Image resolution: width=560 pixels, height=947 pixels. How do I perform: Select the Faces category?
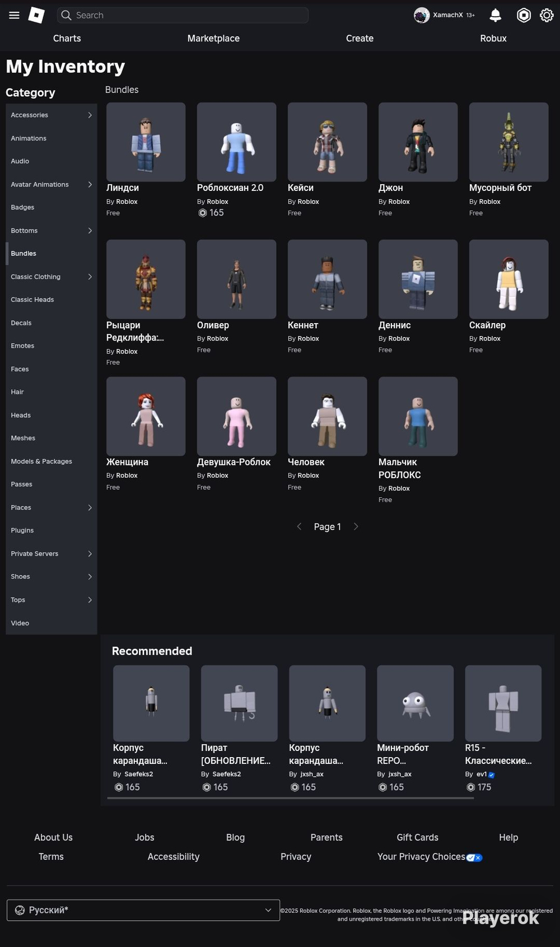pos(52,369)
